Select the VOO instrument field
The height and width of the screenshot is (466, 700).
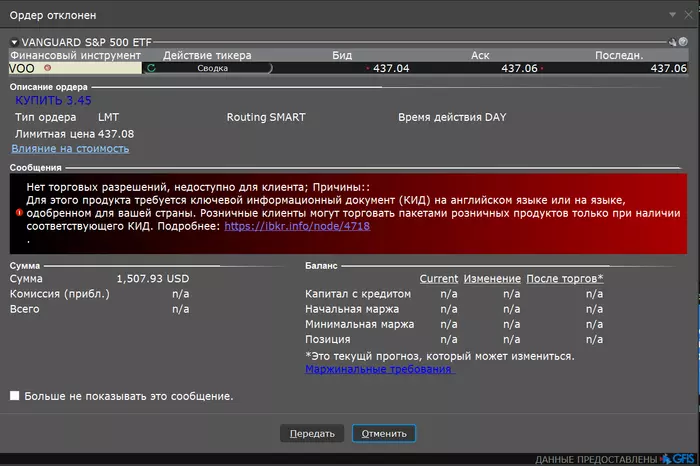point(75,68)
